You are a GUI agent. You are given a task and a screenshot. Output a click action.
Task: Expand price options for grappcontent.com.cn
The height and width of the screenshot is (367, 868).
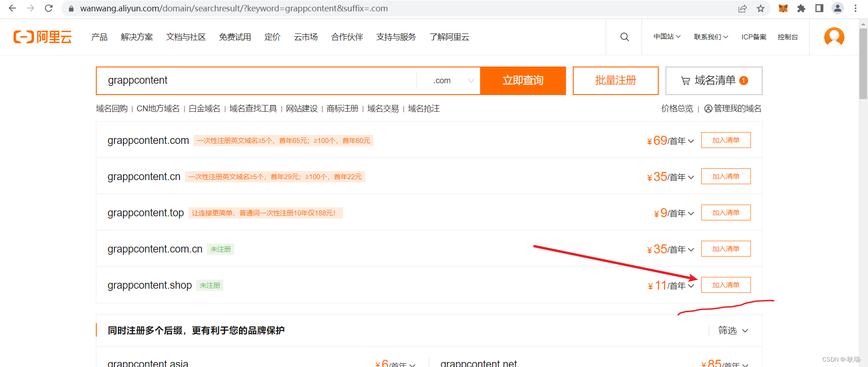[691, 250]
